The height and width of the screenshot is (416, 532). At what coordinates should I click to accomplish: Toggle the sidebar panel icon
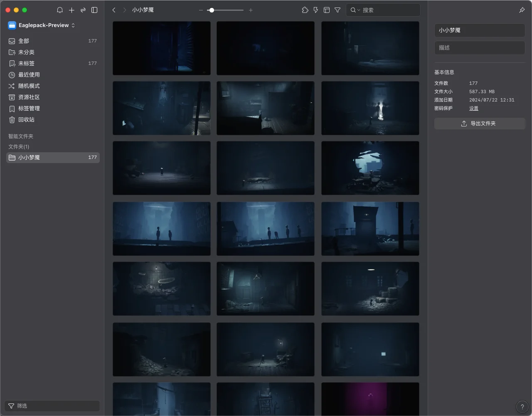[x=94, y=10]
